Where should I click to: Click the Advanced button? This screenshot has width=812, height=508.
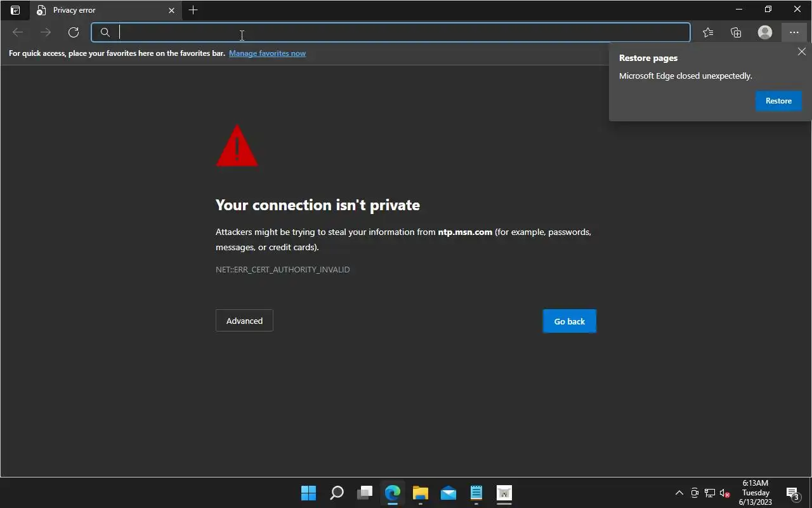click(244, 321)
